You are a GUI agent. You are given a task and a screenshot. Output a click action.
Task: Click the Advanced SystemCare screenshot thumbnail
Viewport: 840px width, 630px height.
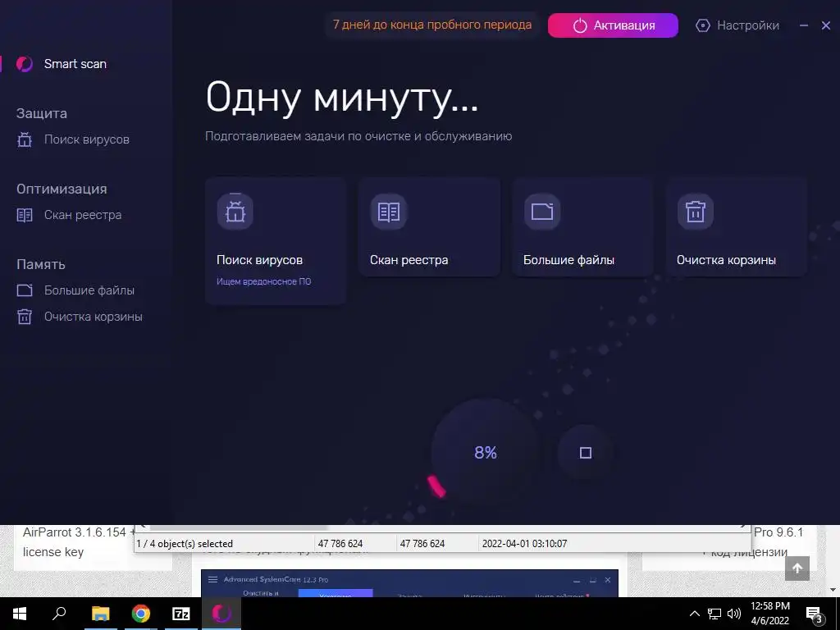pos(410,583)
